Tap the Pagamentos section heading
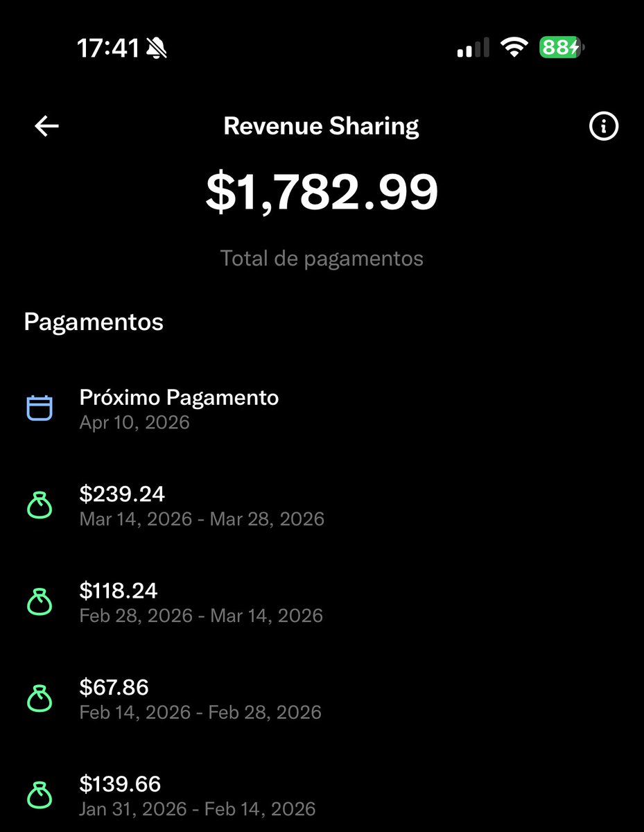This screenshot has width=644, height=832. click(94, 322)
